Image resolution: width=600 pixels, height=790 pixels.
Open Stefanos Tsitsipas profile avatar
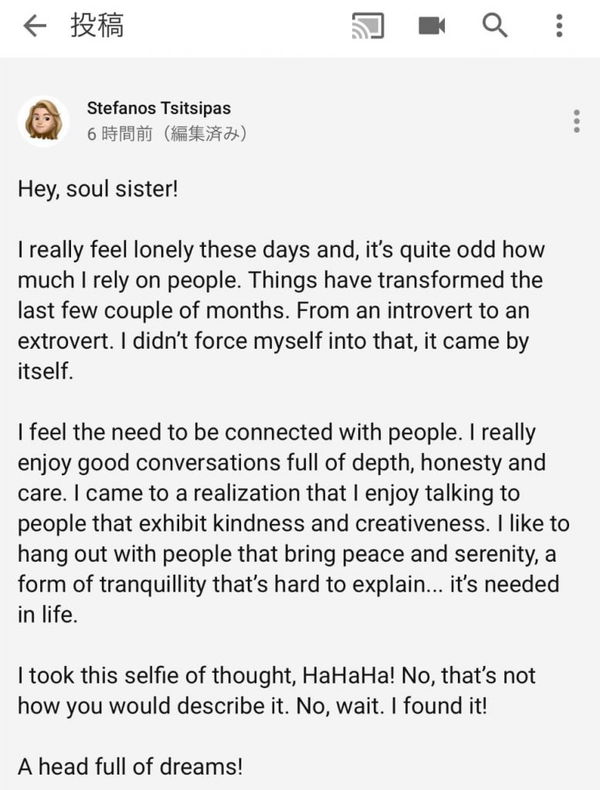[44, 121]
